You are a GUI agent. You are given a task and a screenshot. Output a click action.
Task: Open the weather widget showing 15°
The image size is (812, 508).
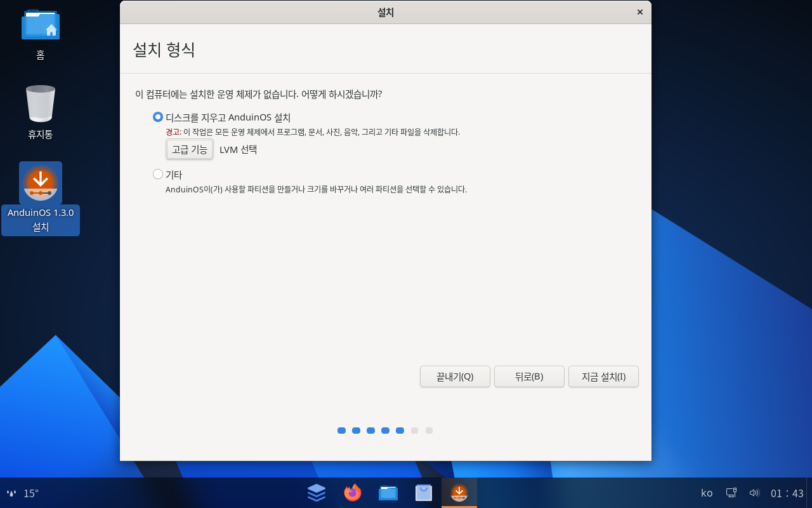pos(23,493)
